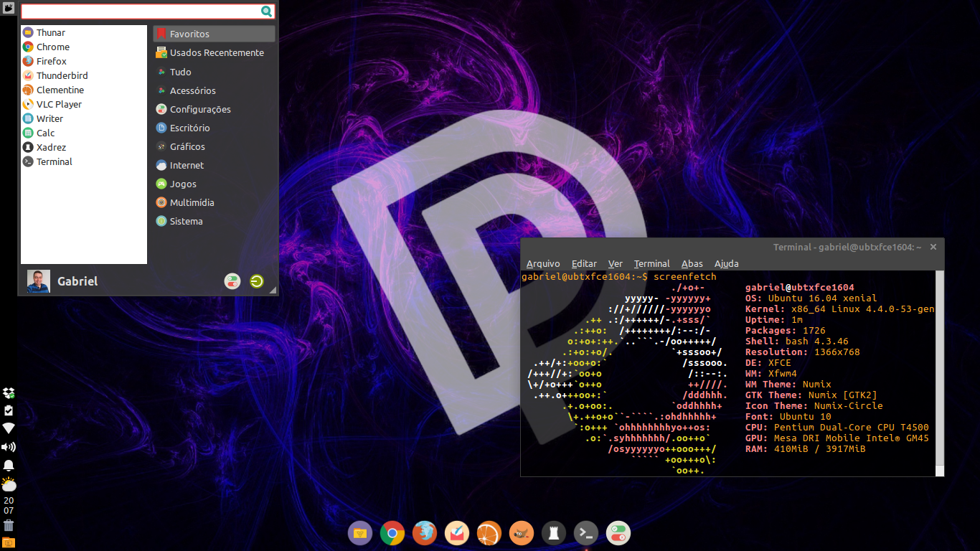Select the Favoritos category

214,34
